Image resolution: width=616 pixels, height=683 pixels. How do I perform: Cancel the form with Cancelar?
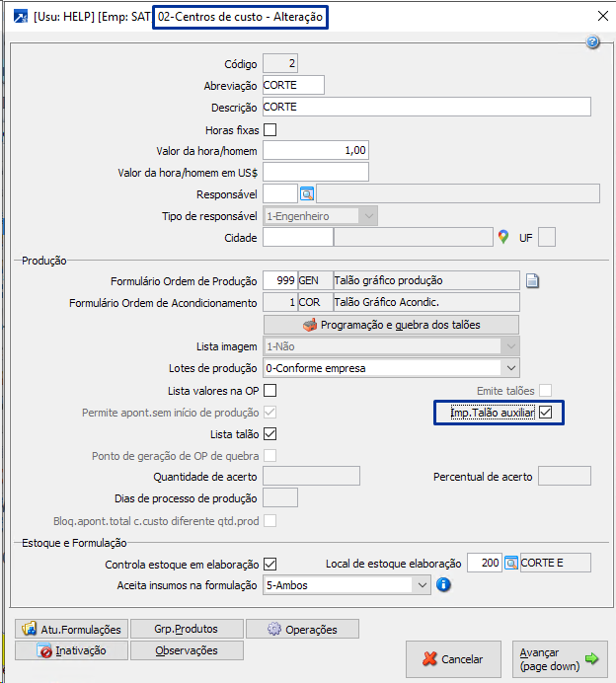(x=453, y=659)
